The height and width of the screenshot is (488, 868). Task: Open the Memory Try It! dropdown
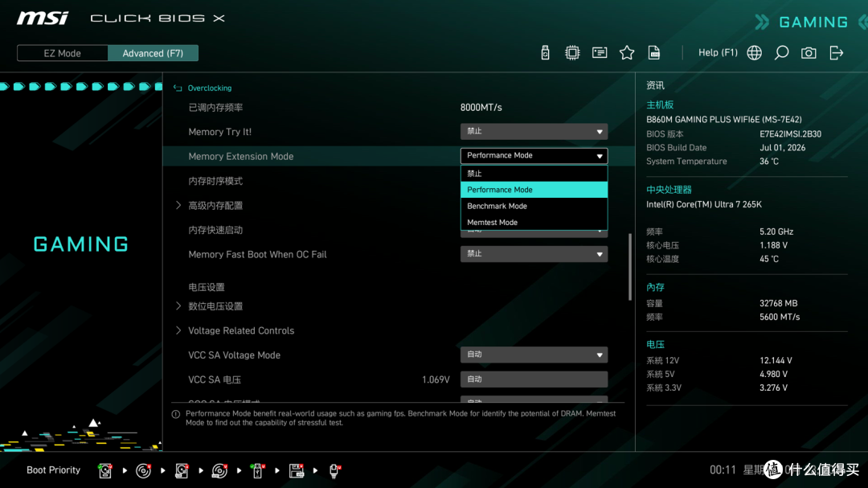(534, 132)
